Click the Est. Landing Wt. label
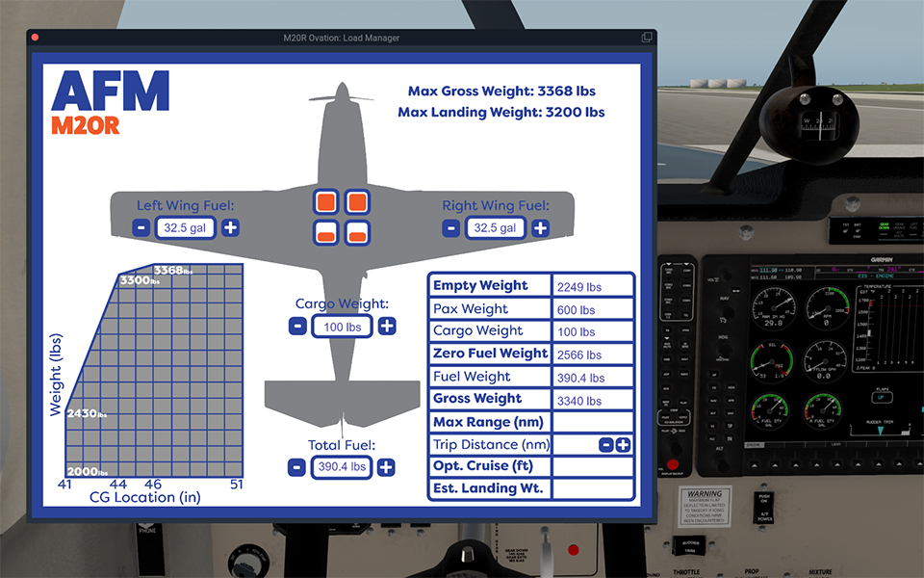The width and height of the screenshot is (924, 578). point(489,488)
